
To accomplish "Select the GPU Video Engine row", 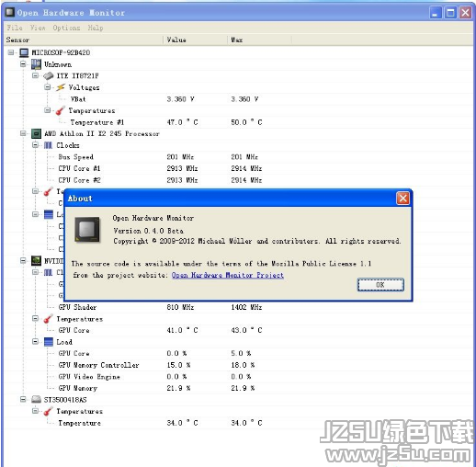I will pos(239,376).
